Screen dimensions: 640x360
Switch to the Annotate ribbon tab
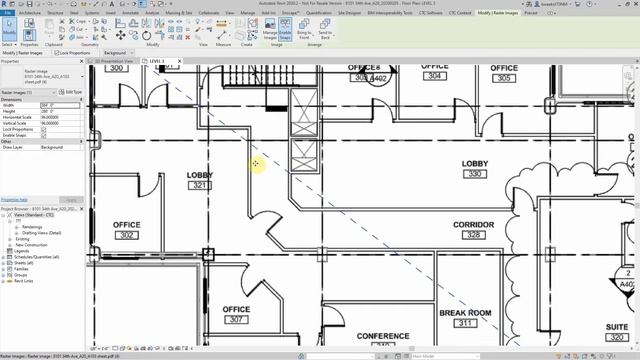[131, 13]
